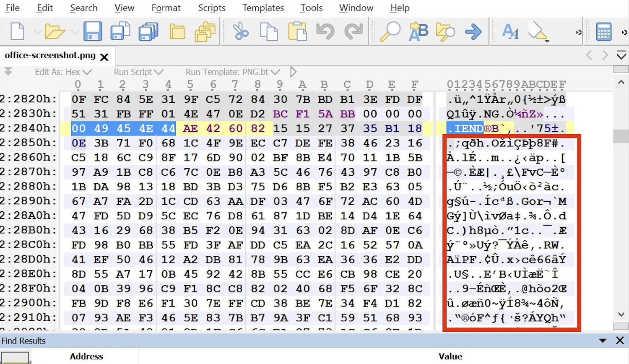The width and height of the screenshot is (629, 364).
Task: Close the Find Results panel
Action: (x=620, y=341)
